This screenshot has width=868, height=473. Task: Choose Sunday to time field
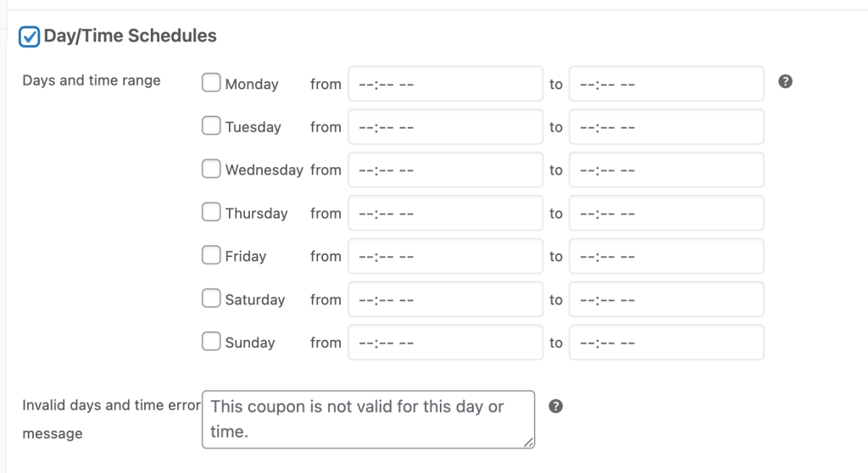666,342
